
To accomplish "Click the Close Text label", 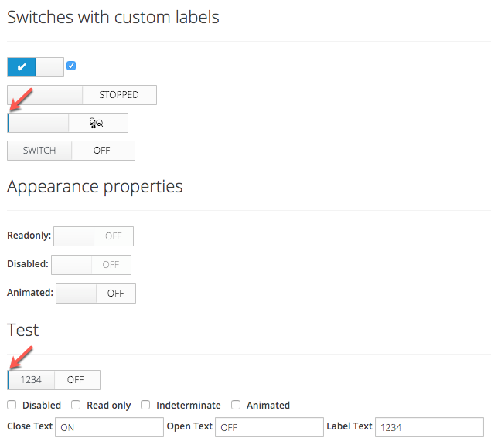I will (x=29, y=426).
